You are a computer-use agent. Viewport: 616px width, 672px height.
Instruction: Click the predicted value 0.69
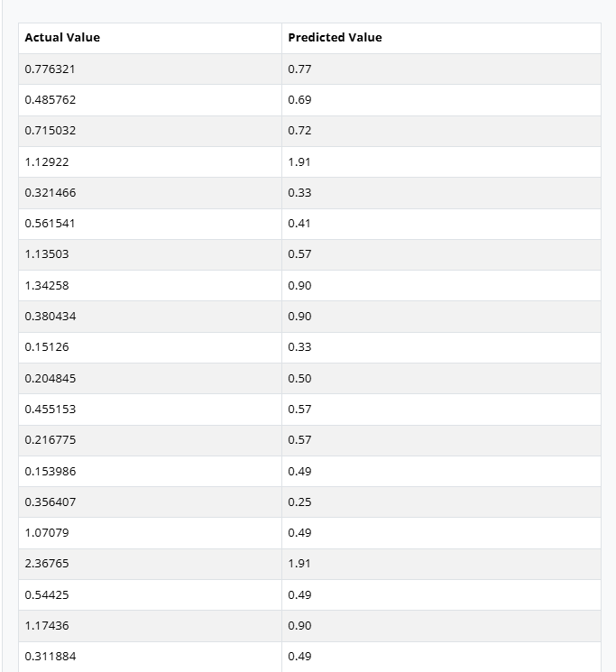(x=300, y=100)
